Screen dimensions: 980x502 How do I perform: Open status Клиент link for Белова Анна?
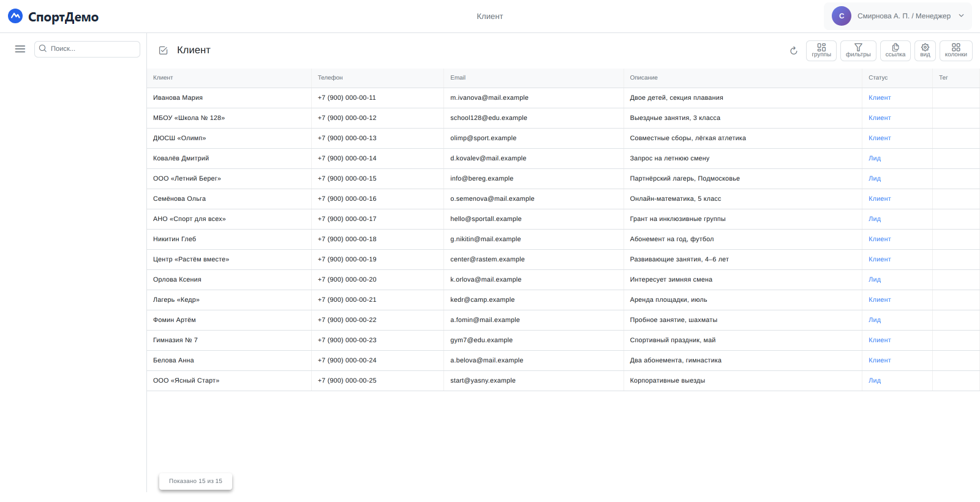tap(880, 361)
